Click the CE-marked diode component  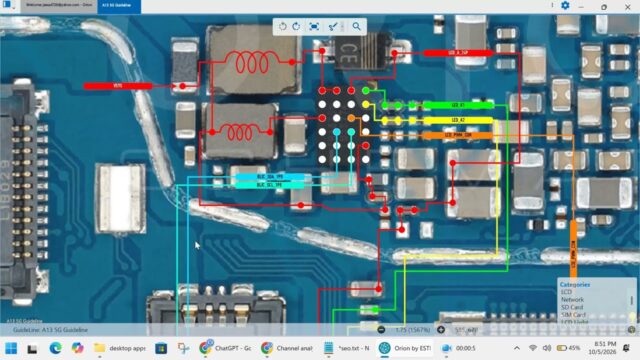pos(363,52)
